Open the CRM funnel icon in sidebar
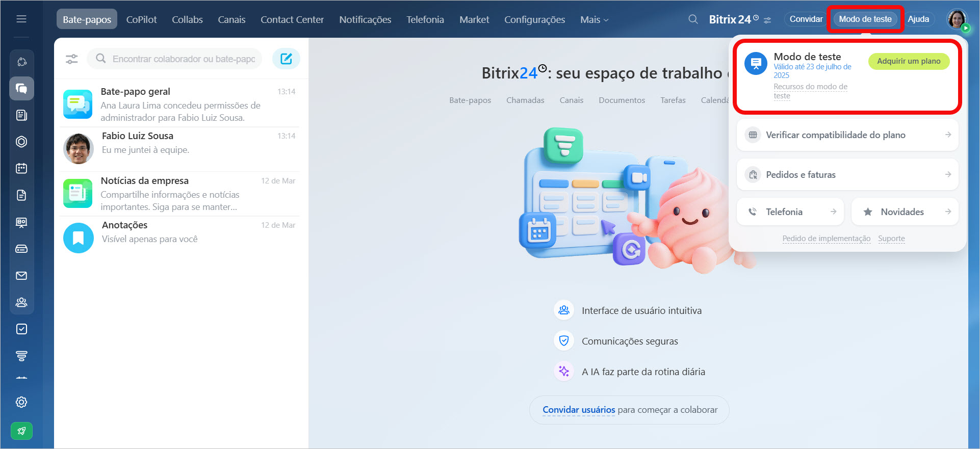Viewport: 980px width, 449px height. tap(21, 356)
